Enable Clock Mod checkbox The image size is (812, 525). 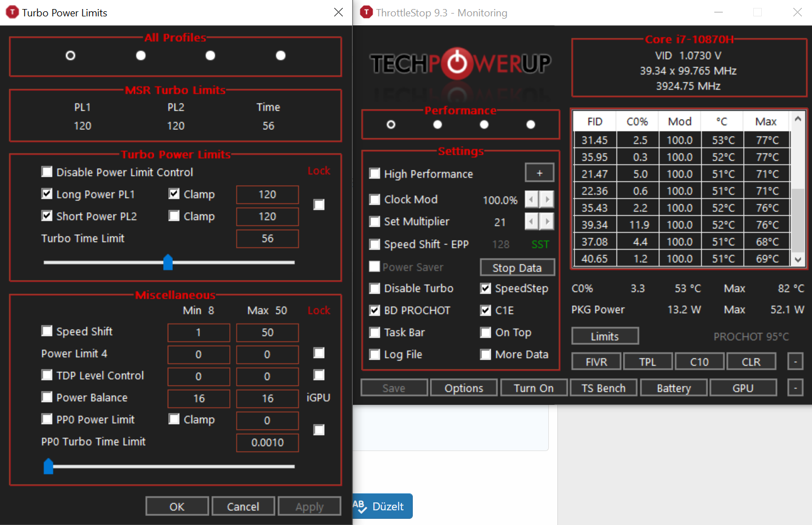tap(374, 199)
